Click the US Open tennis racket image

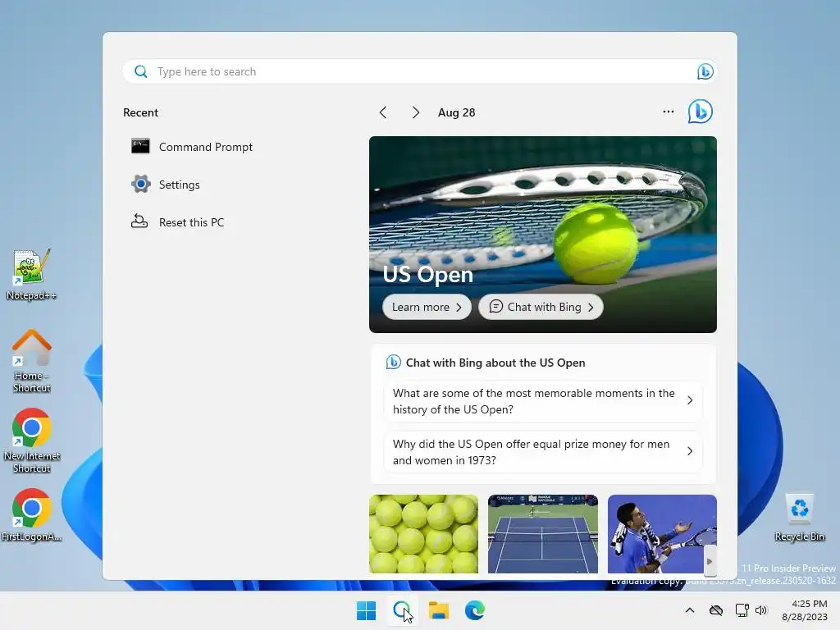tap(543, 234)
